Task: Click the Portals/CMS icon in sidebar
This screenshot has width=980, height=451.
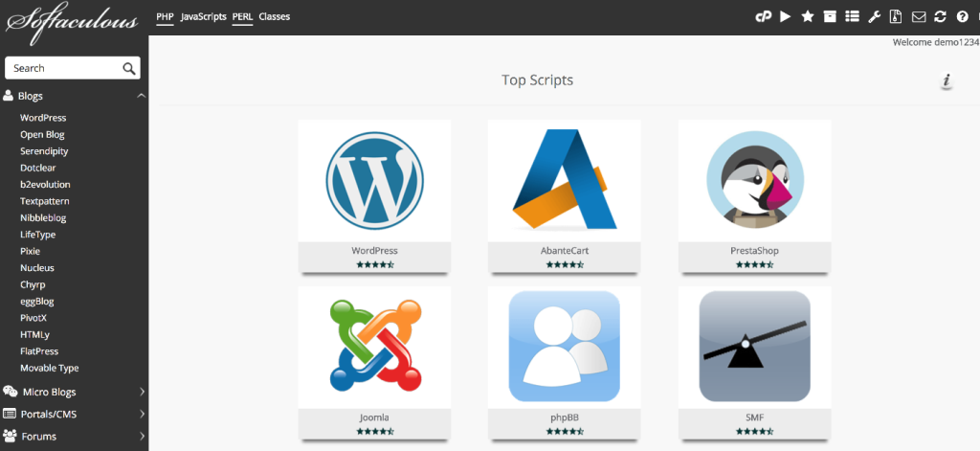Action: click(10, 414)
